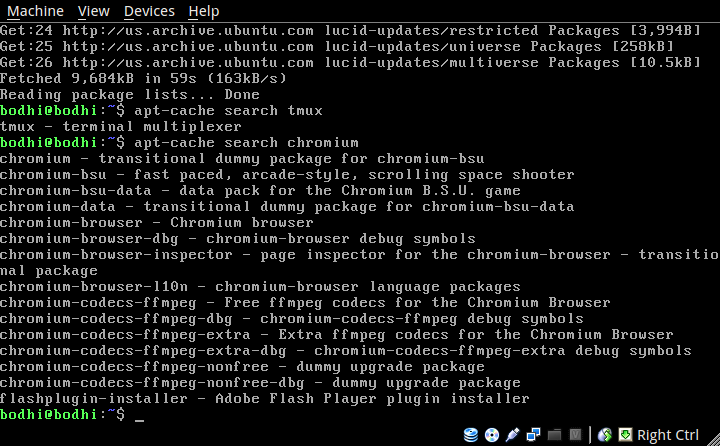Open the Machine menu
The image size is (720, 446).
35,11
